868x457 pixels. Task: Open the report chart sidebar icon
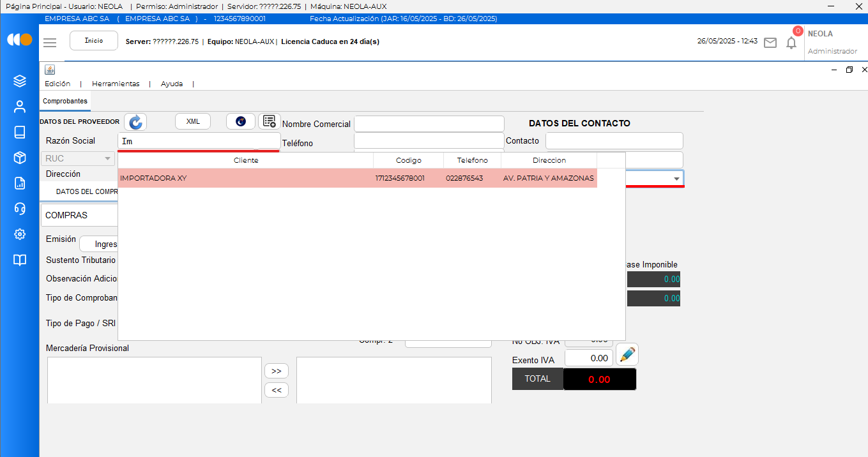coord(20,183)
